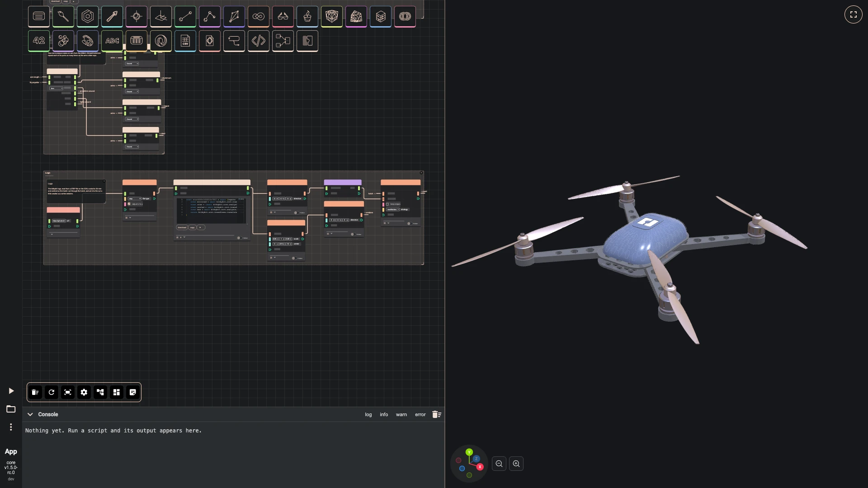Viewport: 868px width, 488px height.
Task: Click the red X axis on orientation gizmo
Action: (480, 467)
